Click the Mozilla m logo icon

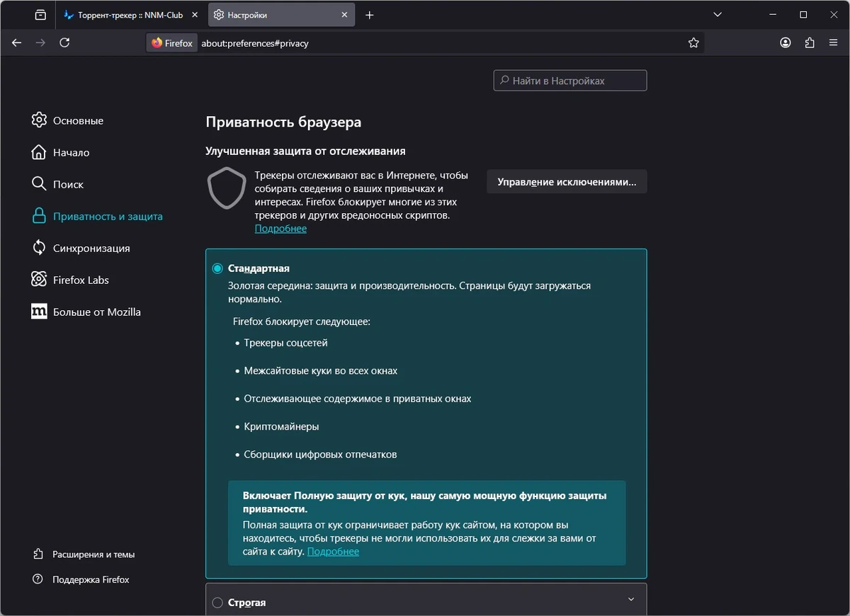click(x=39, y=312)
